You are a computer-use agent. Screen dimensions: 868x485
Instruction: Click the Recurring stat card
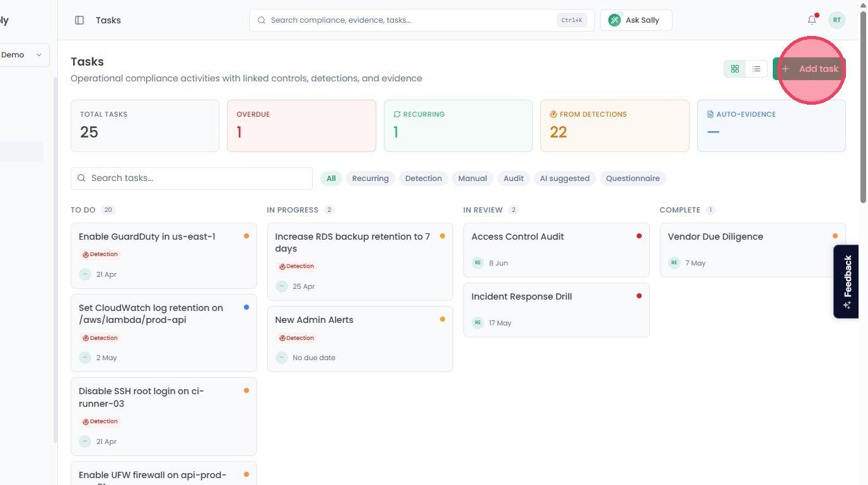[458, 126]
